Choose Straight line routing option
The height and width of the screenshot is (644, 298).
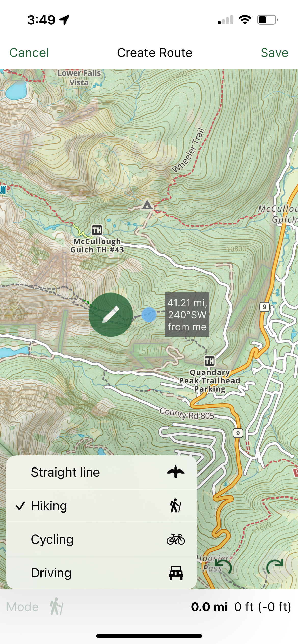pyautogui.click(x=102, y=472)
